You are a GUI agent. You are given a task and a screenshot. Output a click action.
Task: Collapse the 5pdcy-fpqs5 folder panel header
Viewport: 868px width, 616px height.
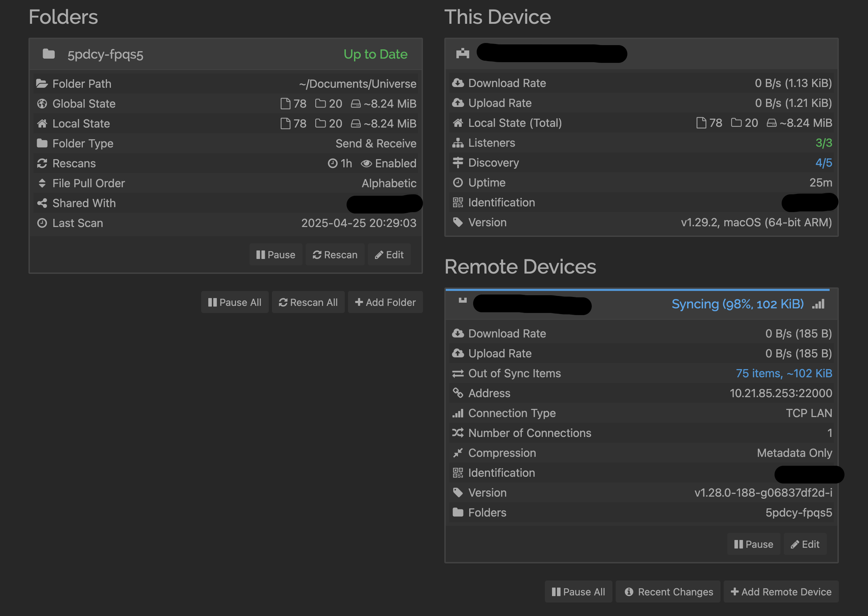[x=226, y=54]
